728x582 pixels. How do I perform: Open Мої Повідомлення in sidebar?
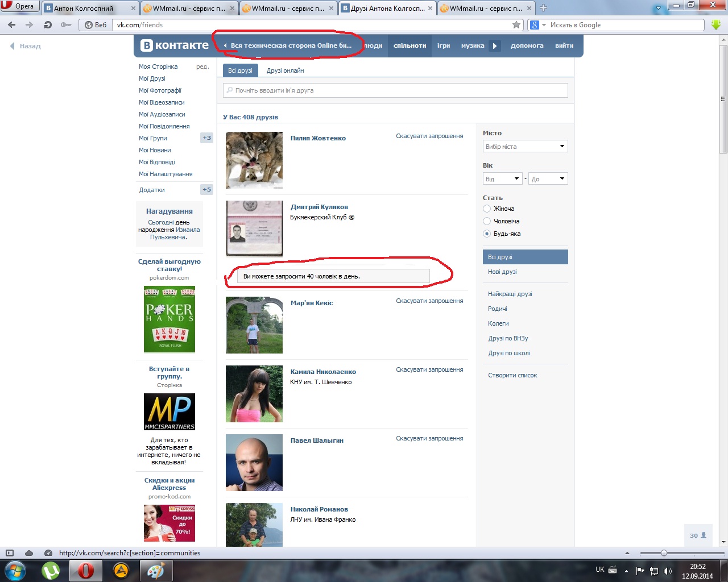(164, 126)
